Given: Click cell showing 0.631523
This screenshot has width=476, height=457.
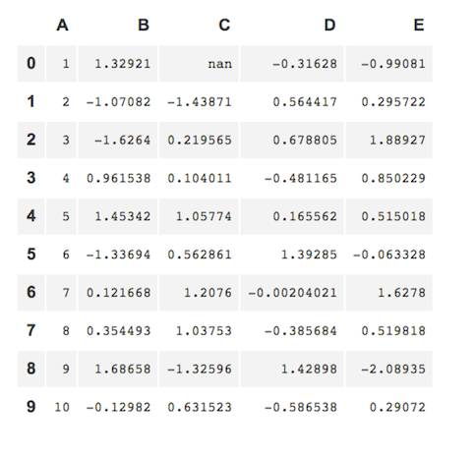Looking at the screenshot, I should point(199,407).
